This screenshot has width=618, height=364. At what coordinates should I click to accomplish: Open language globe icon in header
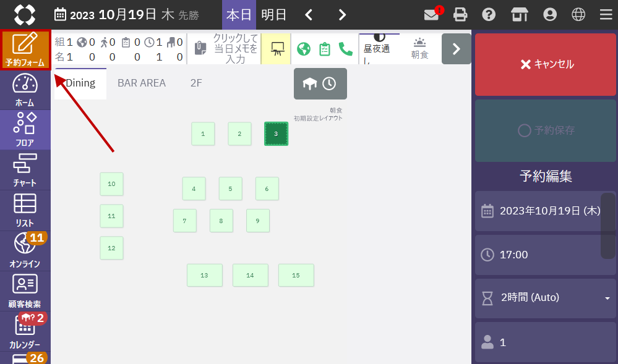coord(578,15)
